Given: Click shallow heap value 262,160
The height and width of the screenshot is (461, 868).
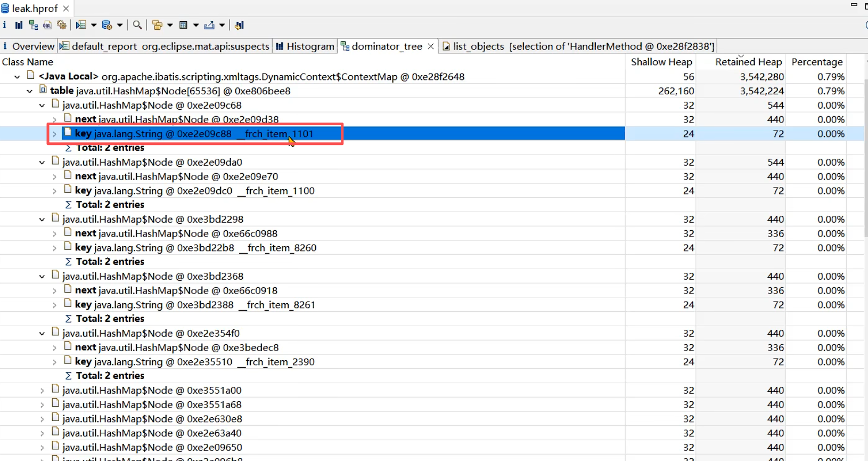Looking at the screenshot, I should (676, 91).
